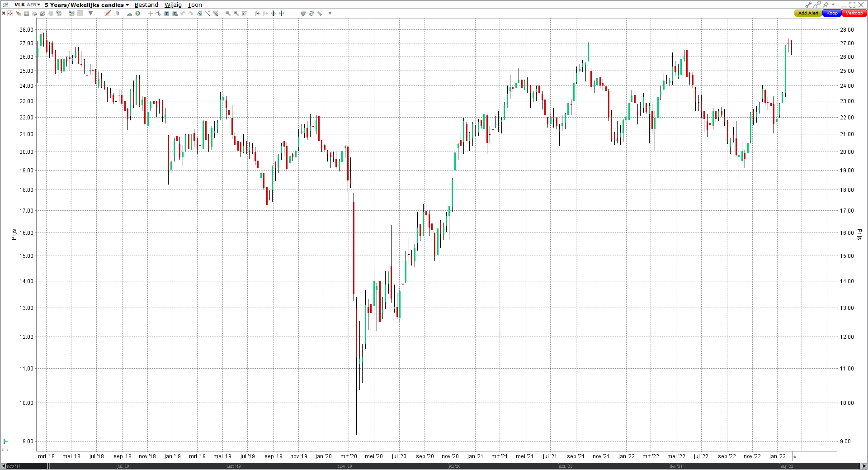This screenshot has width=868, height=470.
Task: Click the jan '23 date label
Action: pyautogui.click(x=777, y=456)
